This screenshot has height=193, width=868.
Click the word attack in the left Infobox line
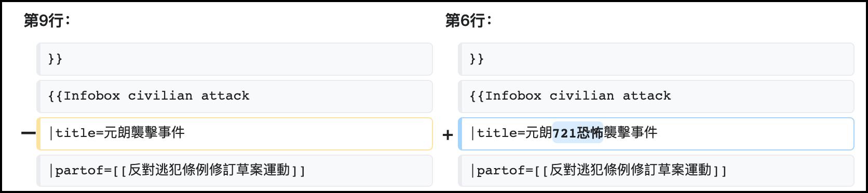click(225, 96)
